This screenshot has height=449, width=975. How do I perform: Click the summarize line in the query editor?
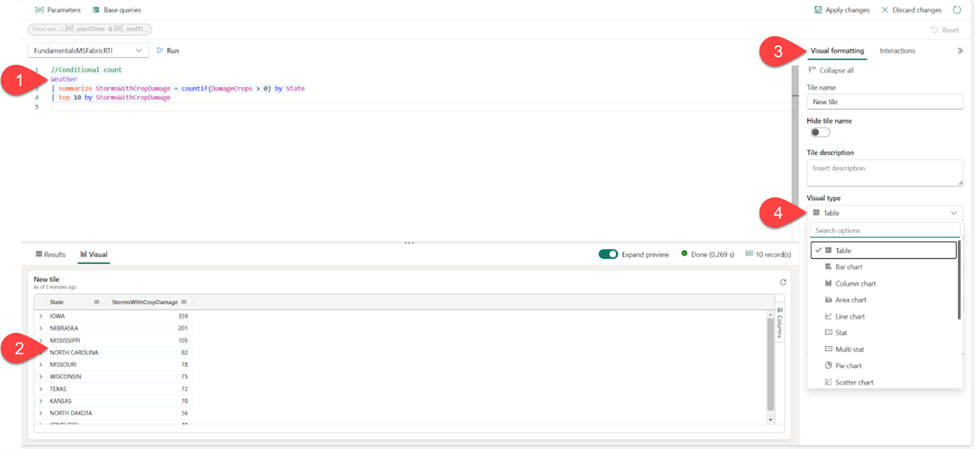[x=178, y=89]
